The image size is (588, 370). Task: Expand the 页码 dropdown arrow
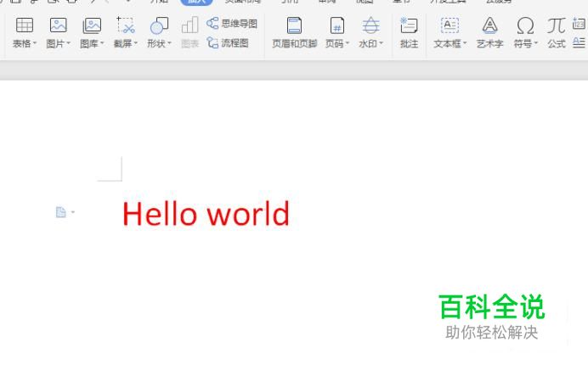(x=348, y=43)
